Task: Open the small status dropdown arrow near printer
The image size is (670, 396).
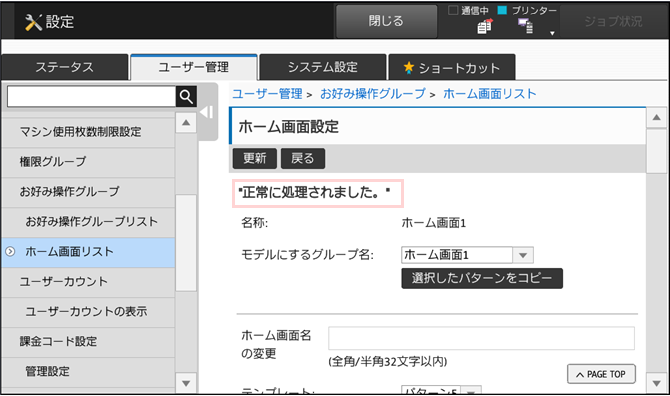Action: tap(552, 33)
